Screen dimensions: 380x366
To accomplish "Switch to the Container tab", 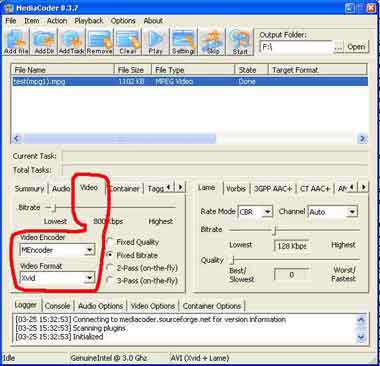I will point(124,189).
